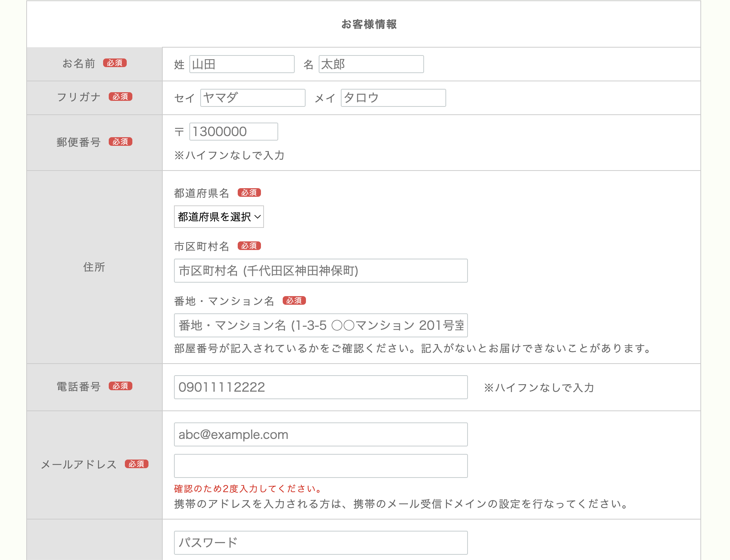Click the お客様情報 heading text
This screenshot has height=560, width=730.
pyautogui.click(x=369, y=24)
